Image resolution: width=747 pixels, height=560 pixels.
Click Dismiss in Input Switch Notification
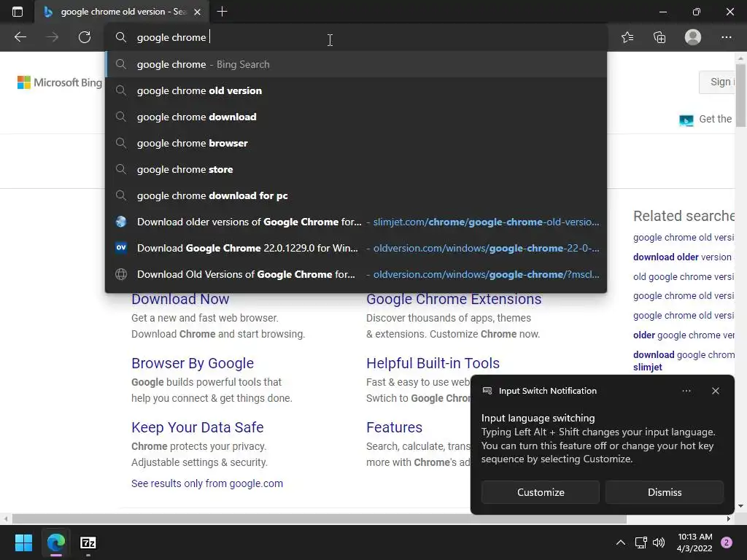664,492
